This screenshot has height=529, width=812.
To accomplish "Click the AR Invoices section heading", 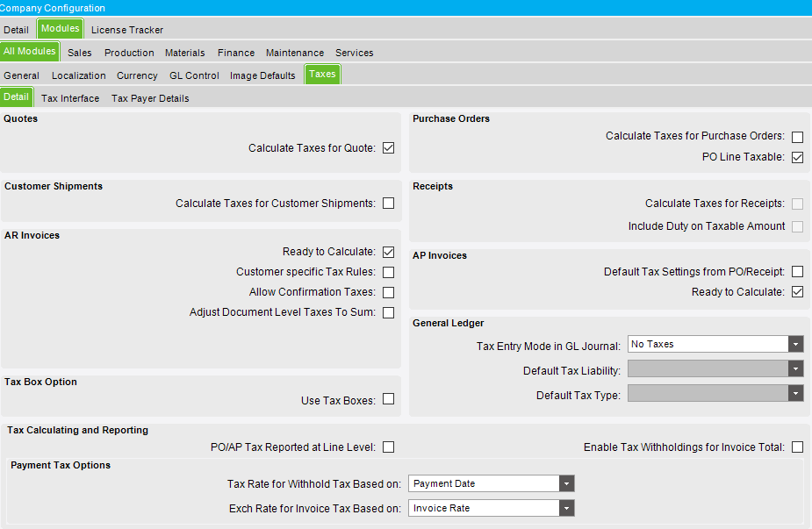I will (32, 235).
